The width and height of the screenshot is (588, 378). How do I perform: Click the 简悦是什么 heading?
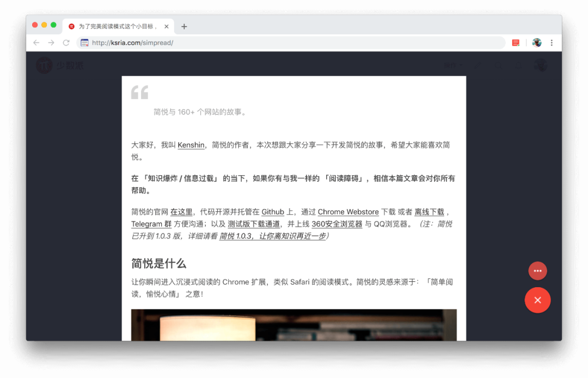coord(158,263)
